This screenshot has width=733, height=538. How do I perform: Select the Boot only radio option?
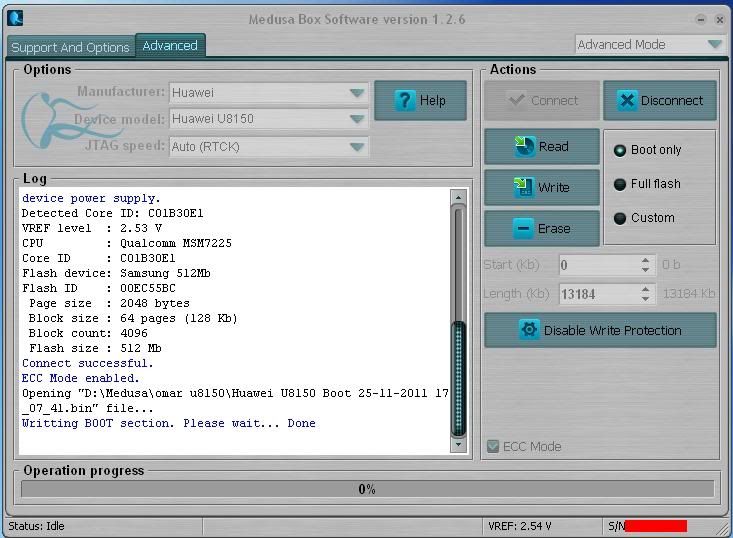[x=620, y=151]
